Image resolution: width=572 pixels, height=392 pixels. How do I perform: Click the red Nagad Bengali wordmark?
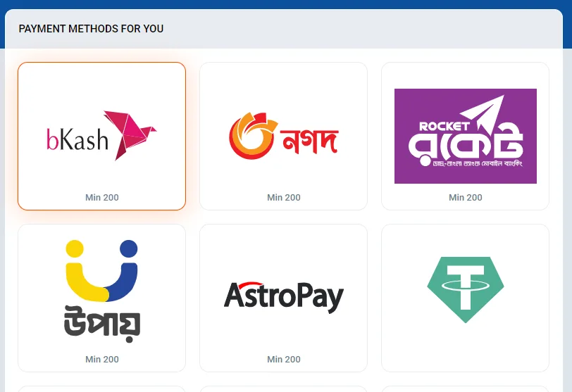click(x=309, y=141)
